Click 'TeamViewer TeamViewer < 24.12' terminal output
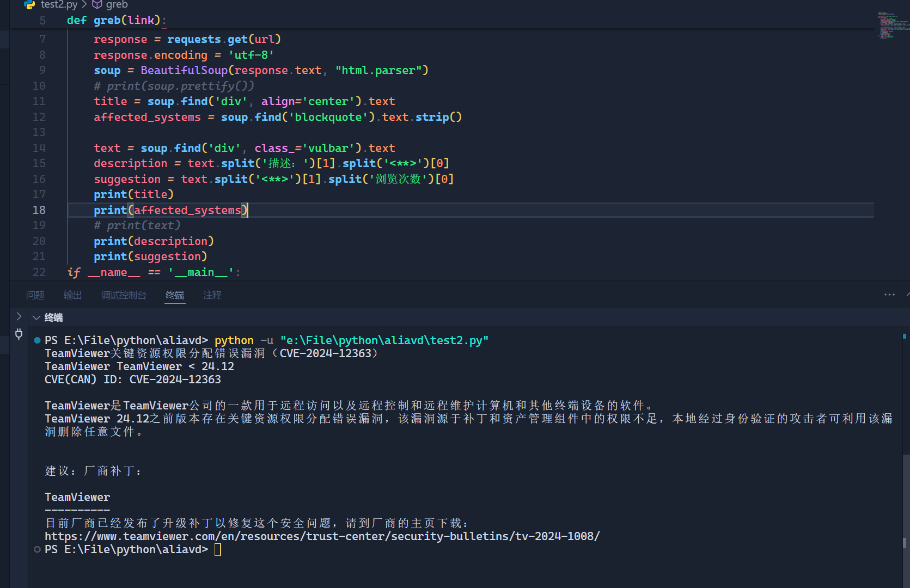 pyautogui.click(x=139, y=366)
